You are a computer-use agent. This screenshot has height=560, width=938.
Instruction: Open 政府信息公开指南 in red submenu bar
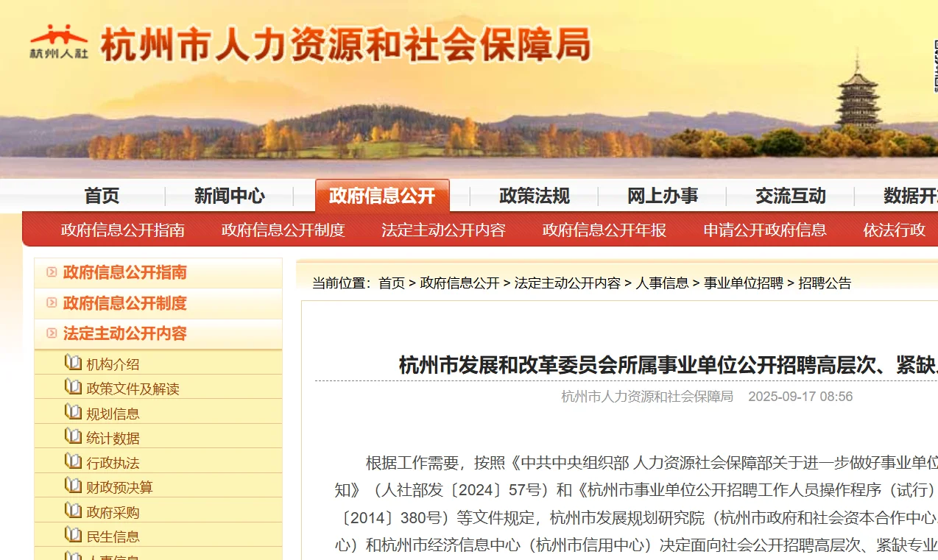coord(123,230)
